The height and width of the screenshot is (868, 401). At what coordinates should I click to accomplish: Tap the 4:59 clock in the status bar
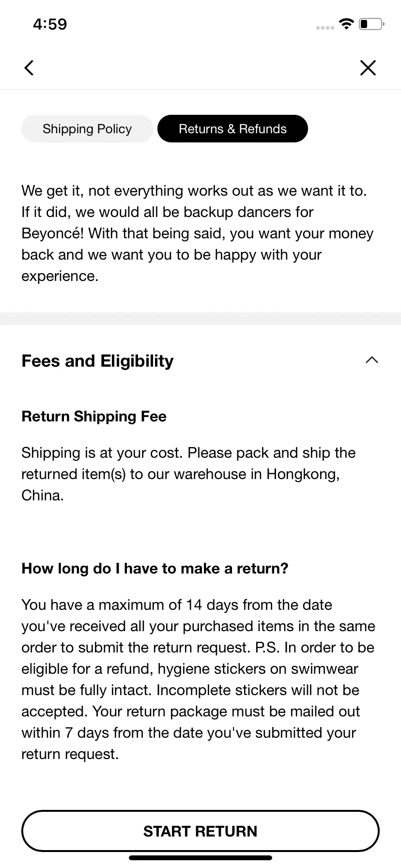coord(50,24)
